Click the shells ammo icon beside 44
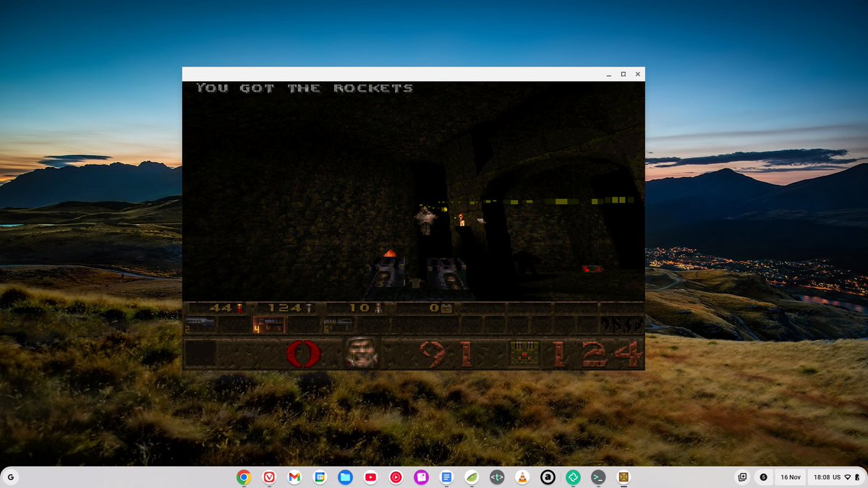The width and height of the screenshot is (868, 488). 239,307
